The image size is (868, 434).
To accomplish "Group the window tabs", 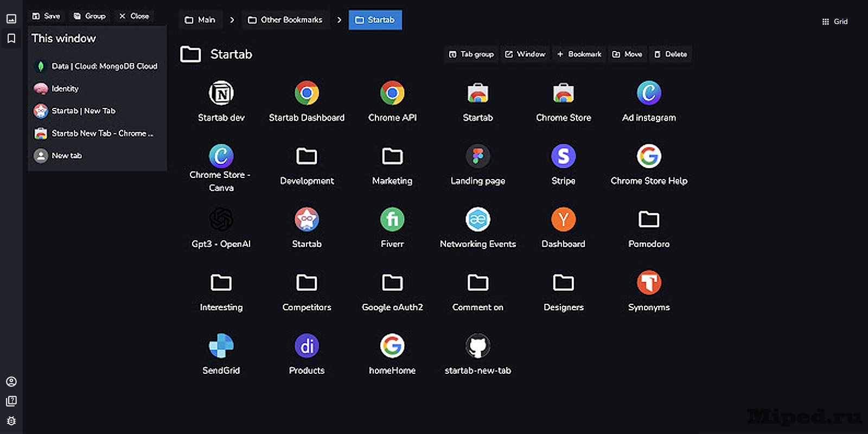I will [x=90, y=16].
